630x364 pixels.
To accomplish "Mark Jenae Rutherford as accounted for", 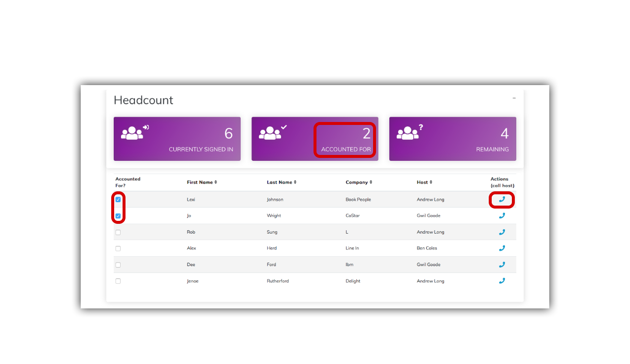I will pos(118,281).
